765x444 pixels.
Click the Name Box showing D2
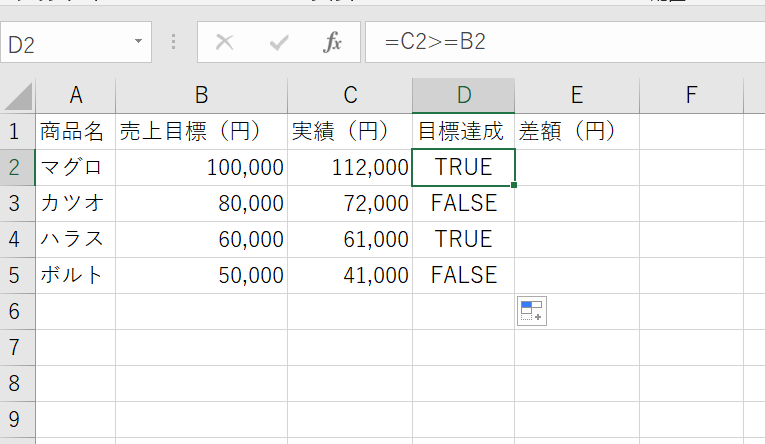[65, 44]
